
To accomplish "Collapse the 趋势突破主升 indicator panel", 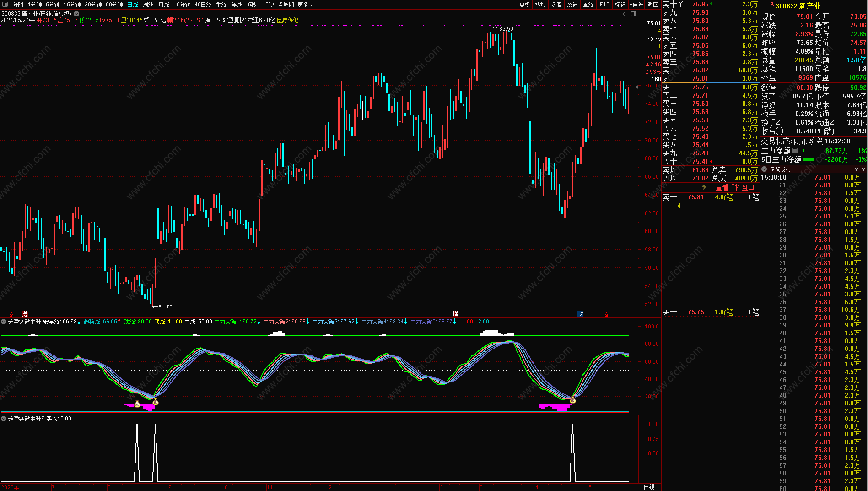I will (x=4, y=322).
